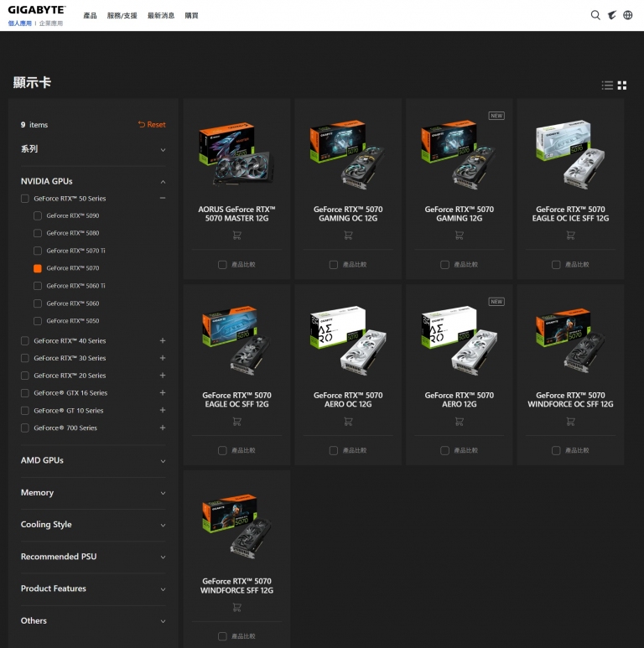Image resolution: width=644 pixels, height=648 pixels.
Task: Switch to 企業應用 tab
Action: 51,23
